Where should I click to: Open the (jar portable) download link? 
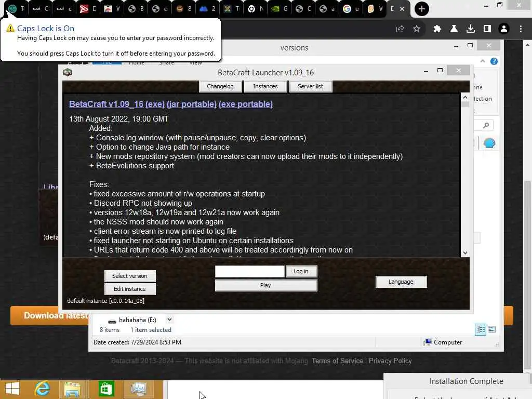coord(192,104)
